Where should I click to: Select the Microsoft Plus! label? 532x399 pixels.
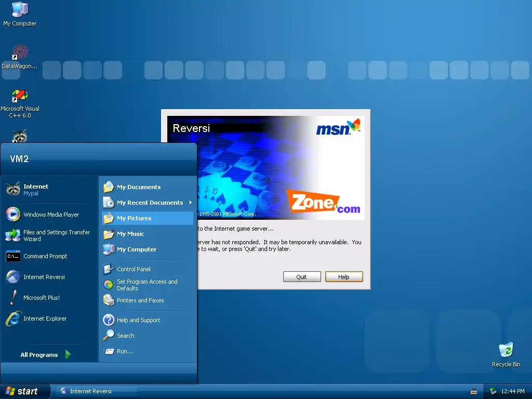[x=42, y=298]
